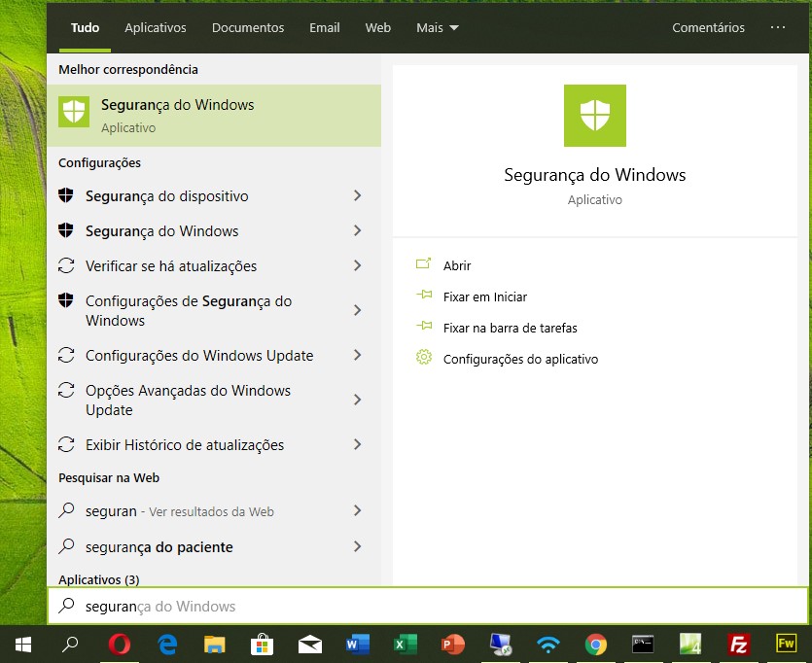Viewport: 812px width, 663px height.
Task: Open FileZilla from taskbar
Action: [x=738, y=645]
